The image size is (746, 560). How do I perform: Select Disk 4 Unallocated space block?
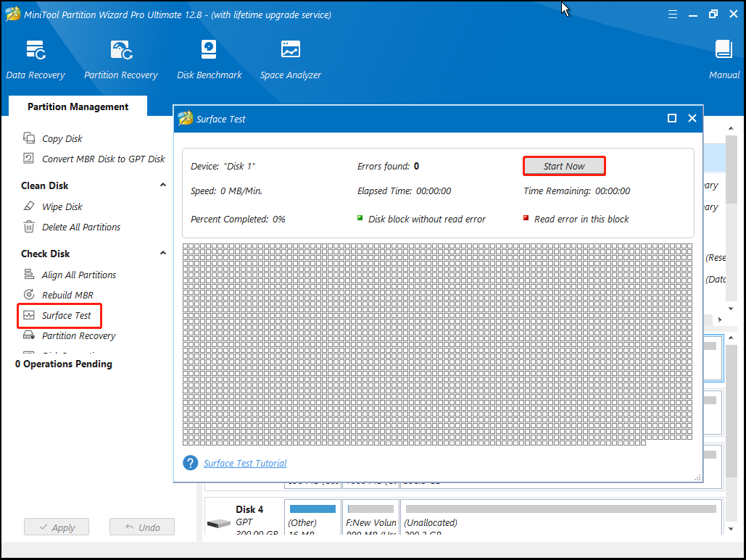click(561, 517)
